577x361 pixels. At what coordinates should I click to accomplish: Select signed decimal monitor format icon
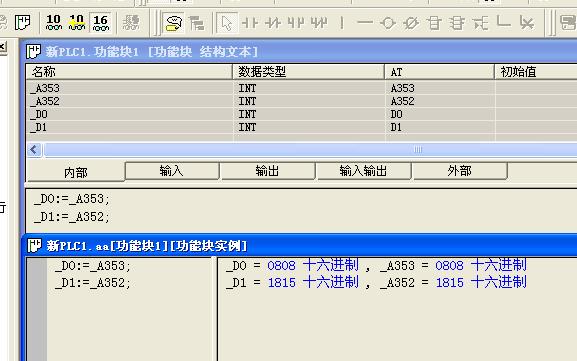coord(77,23)
